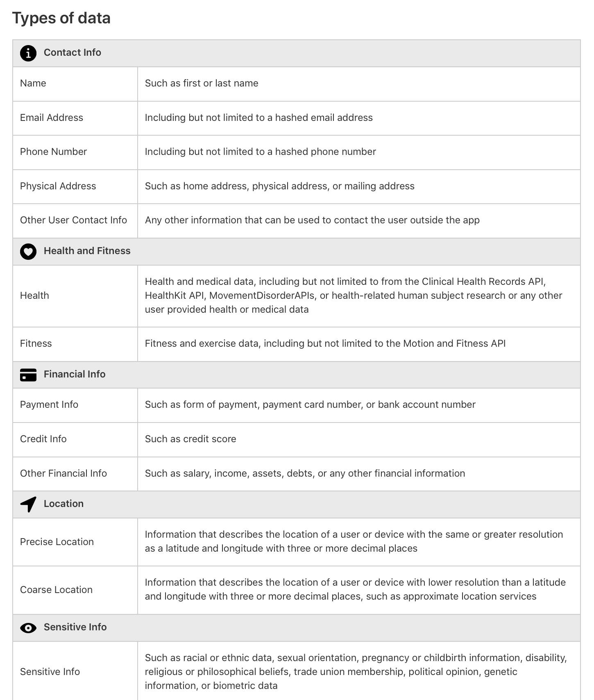The image size is (594, 700).
Task: Click the Name row label
Action: pos(33,83)
